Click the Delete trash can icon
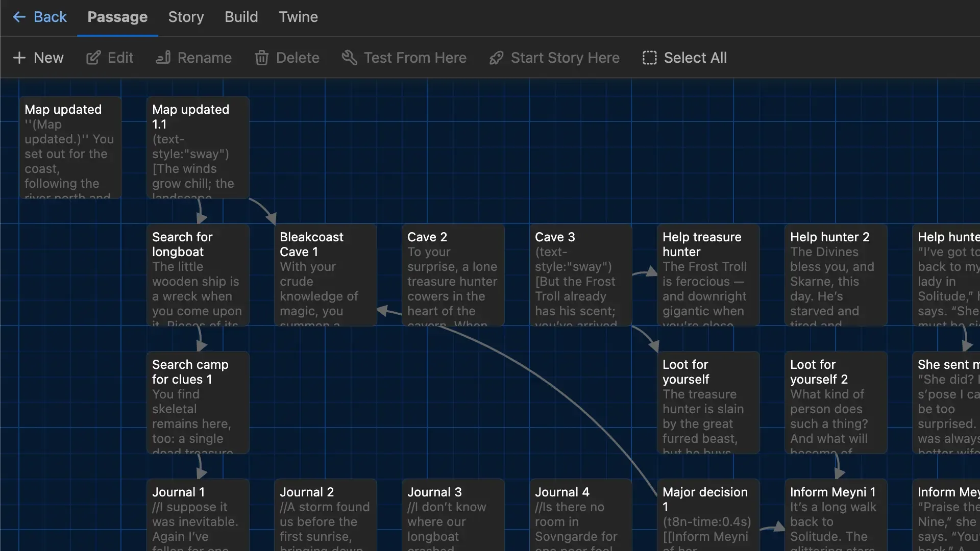The image size is (980, 551). (261, 58)
